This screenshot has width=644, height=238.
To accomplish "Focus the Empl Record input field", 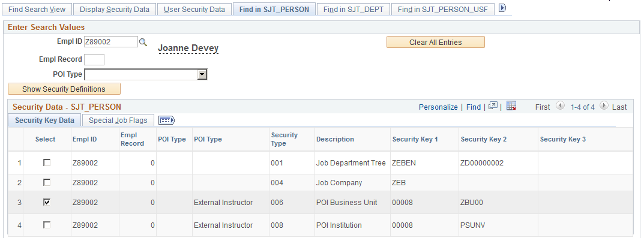I will click(x=94, y=59).
